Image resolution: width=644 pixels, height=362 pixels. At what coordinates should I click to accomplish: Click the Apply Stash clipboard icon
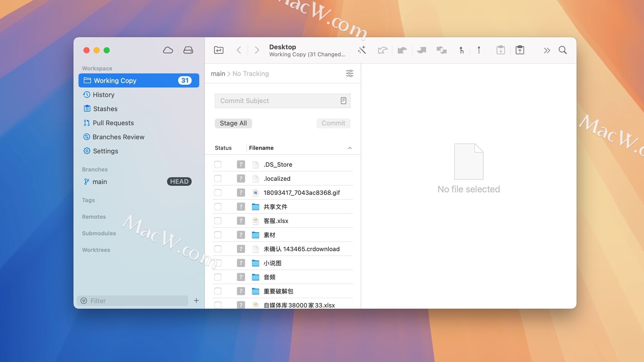pos(500,50)
